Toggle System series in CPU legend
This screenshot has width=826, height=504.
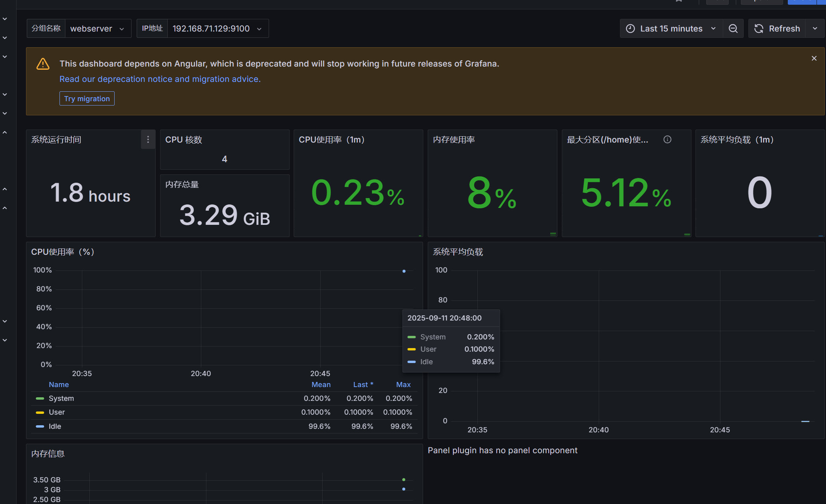(x=61, y=398)
